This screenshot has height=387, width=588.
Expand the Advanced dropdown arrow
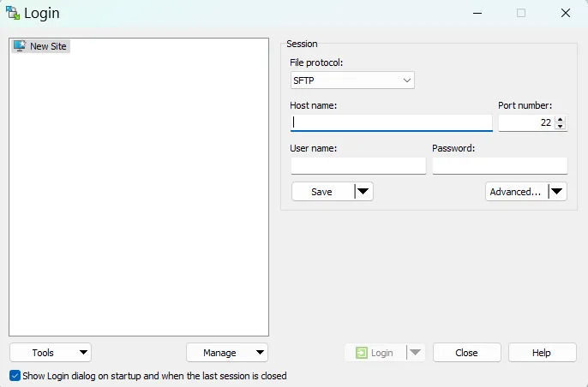click(x=557, y=192)
